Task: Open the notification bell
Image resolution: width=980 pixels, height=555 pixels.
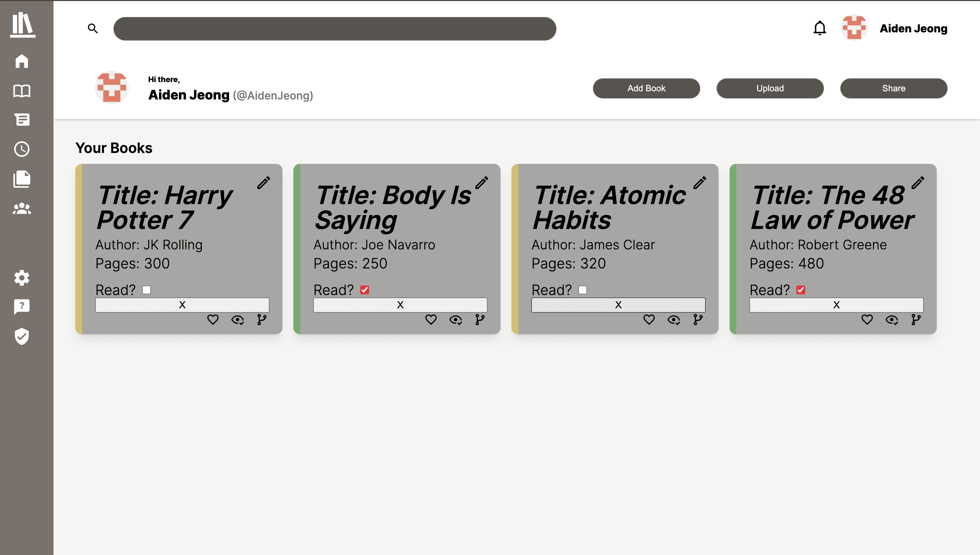Action: click(820, 28)
